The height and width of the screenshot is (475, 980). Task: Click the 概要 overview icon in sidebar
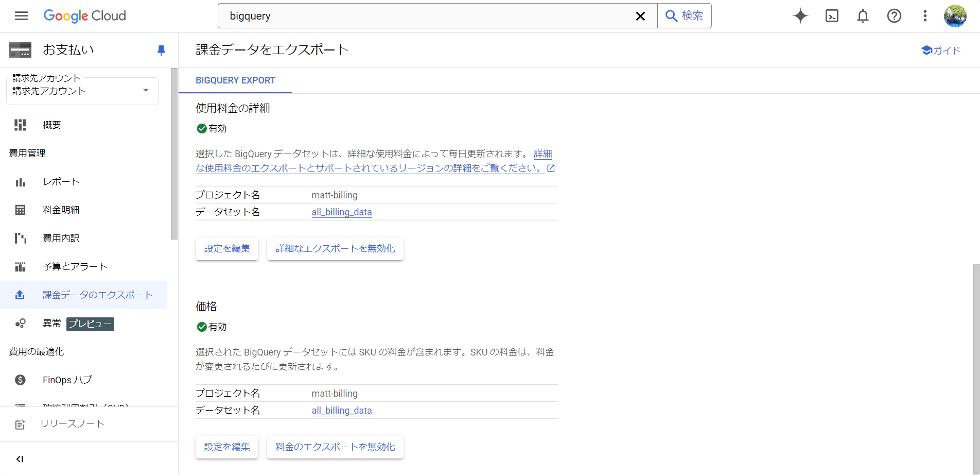tap(20, 125)
